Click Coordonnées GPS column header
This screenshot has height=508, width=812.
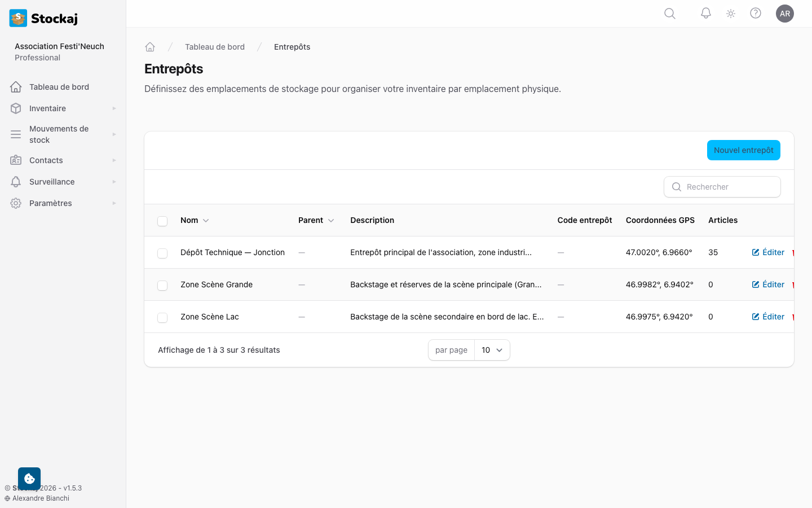point(660,220)
